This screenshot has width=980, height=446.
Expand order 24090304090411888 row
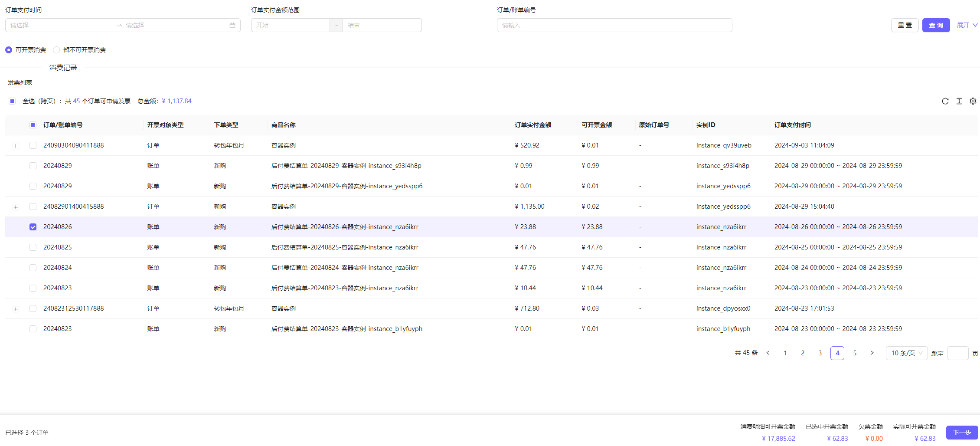[x=16, y=146]
